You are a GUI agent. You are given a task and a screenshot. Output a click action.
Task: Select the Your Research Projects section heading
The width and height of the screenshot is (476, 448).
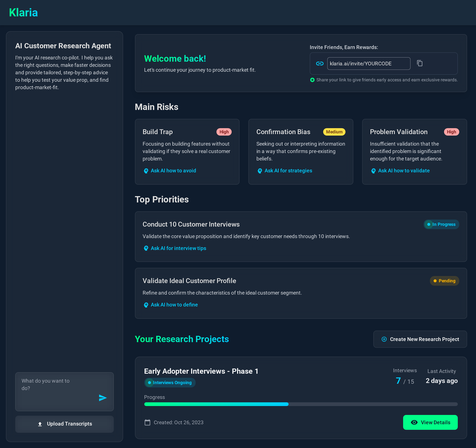click(x=182, y=339)
